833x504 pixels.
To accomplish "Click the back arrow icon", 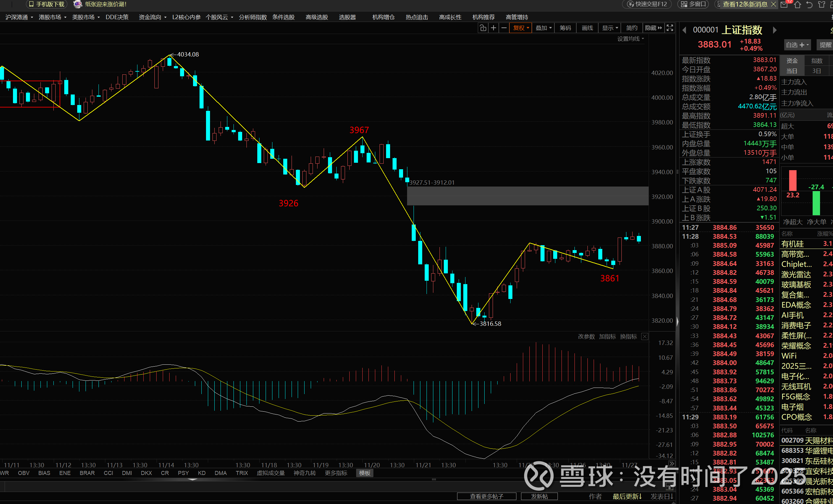I will pyautogui.click(x=809, y=4).
